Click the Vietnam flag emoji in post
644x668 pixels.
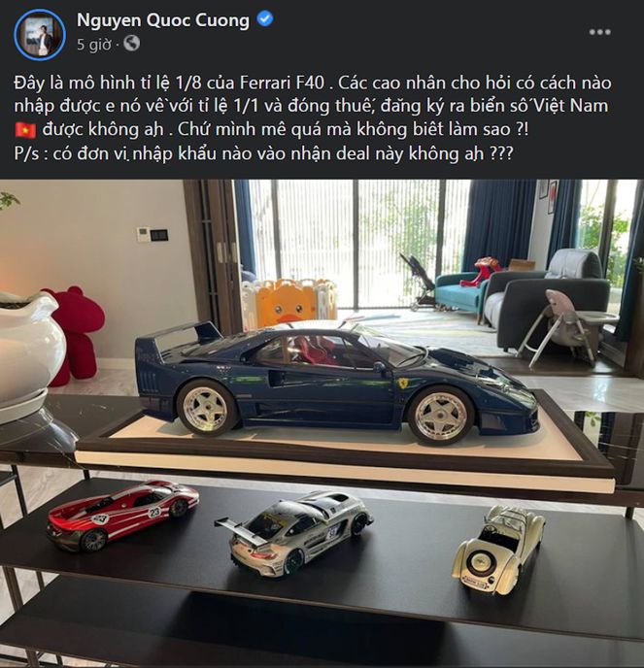[x=25, y=130]
